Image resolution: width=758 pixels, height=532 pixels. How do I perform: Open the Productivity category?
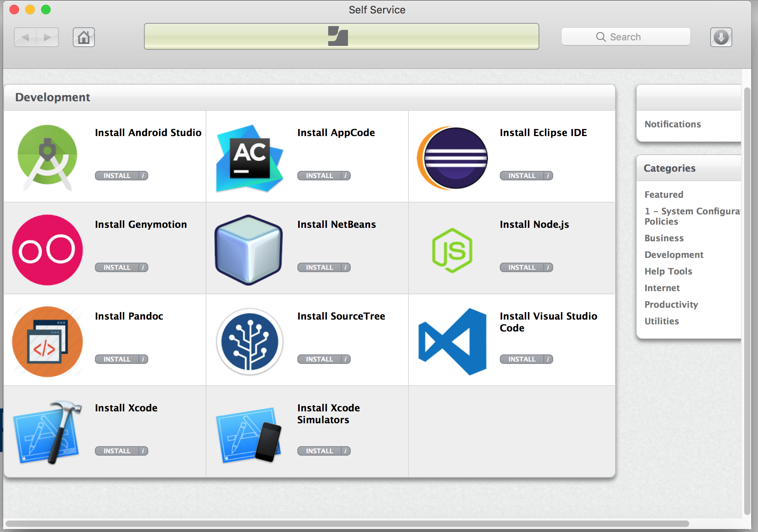[x=671, y=305]
